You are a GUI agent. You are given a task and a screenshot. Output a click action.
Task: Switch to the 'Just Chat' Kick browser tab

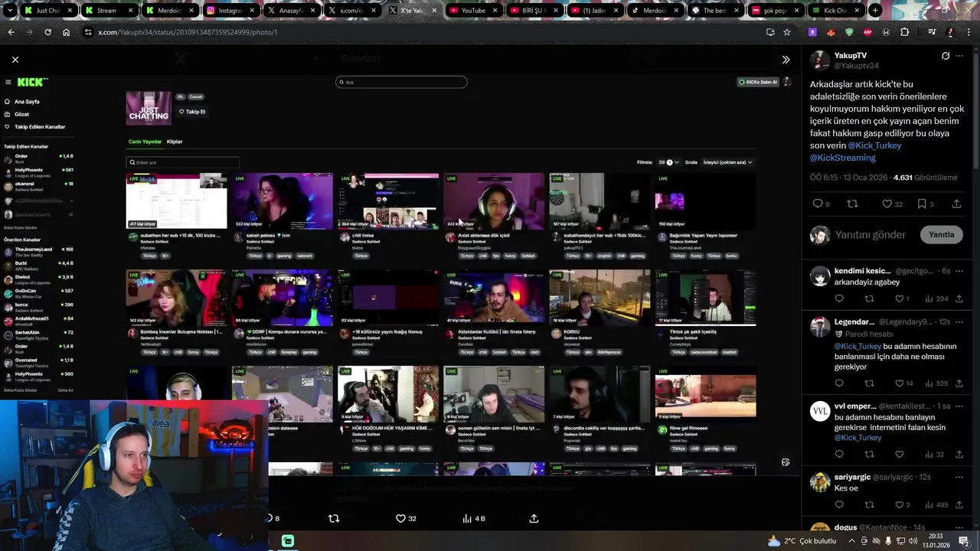[47, 11]
